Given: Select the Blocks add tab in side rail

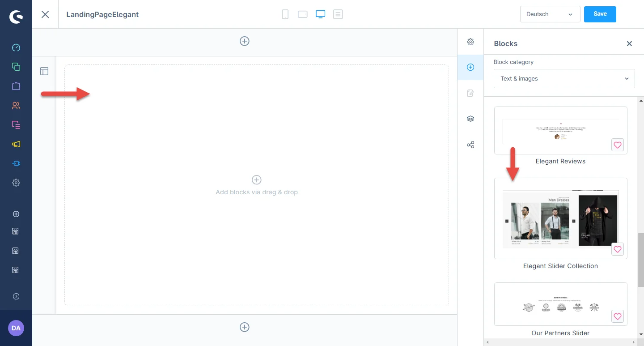Looking at the screenshot, I should tap(470, 67).
